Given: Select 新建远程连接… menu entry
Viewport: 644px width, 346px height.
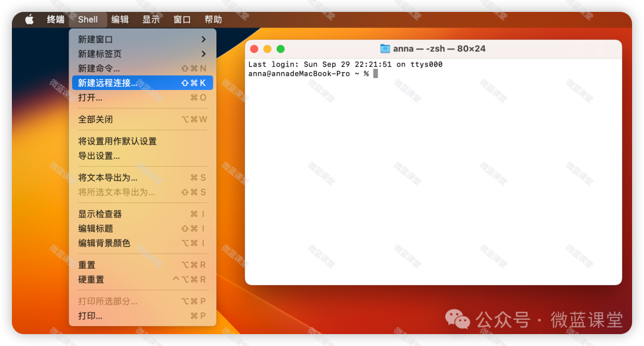Looking at the screenshot, I should point(143,83).
